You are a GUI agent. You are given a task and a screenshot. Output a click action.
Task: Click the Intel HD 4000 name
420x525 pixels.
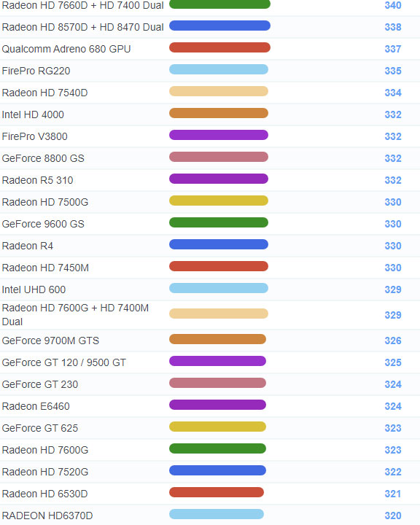[33, 114]
